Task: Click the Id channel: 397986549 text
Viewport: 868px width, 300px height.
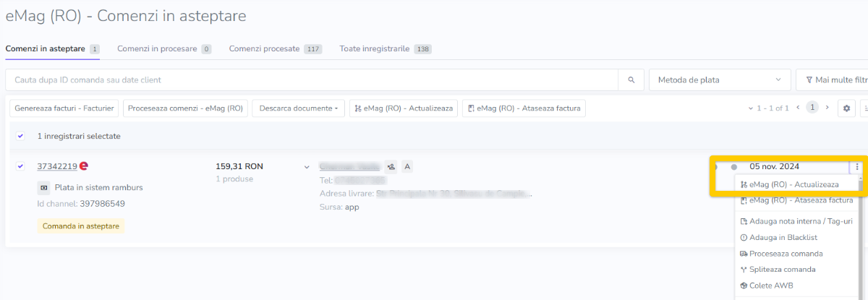Action: (x=81, y=204)
